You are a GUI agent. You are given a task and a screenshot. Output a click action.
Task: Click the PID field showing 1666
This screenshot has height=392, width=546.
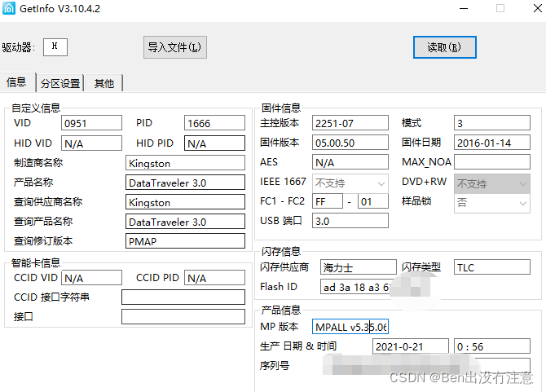214,123
